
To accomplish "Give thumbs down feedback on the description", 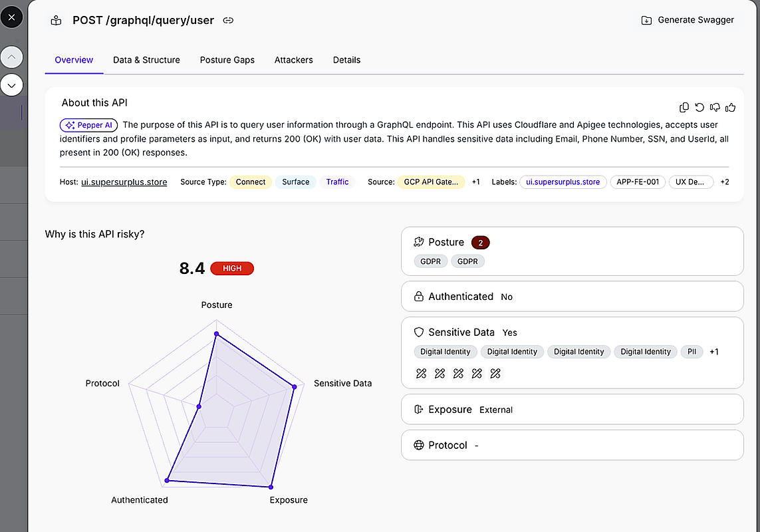I will [715, 107].
